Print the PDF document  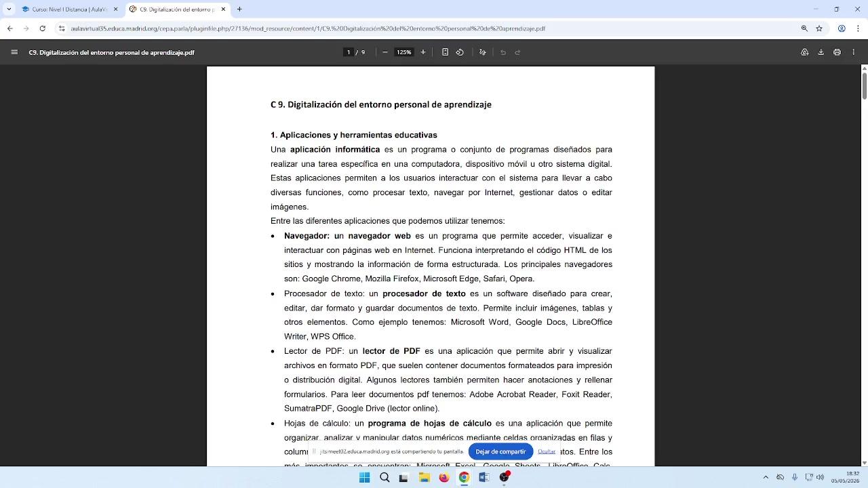pos(837,52)
